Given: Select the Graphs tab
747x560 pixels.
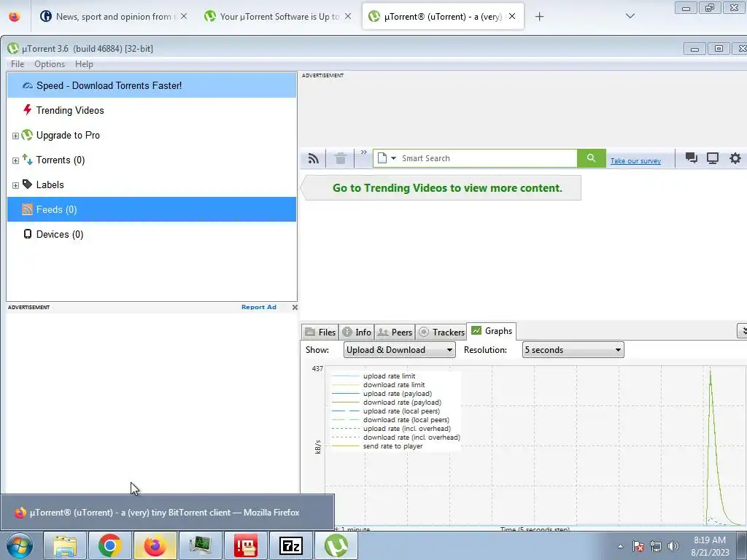Looking at the screenshot, I should (x=492, y=331).
